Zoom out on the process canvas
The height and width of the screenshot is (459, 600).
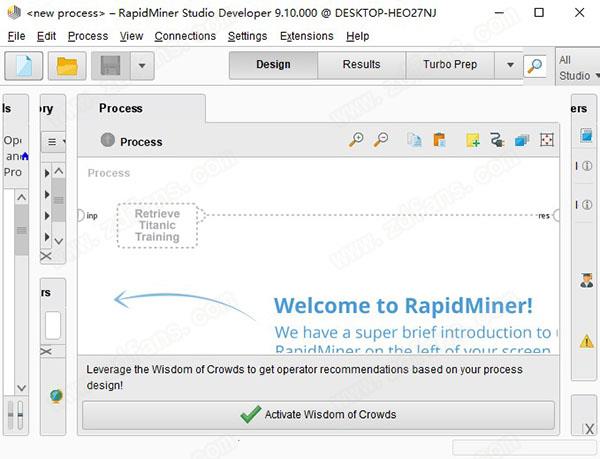tap(381, 140)
